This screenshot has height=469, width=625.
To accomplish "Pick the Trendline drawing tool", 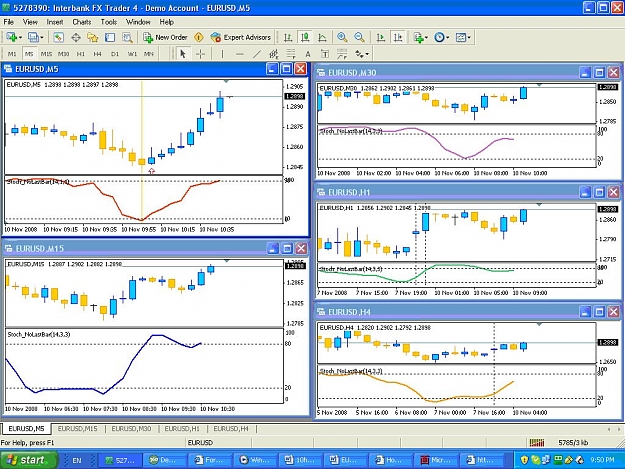I will click(x=257, y=54).
